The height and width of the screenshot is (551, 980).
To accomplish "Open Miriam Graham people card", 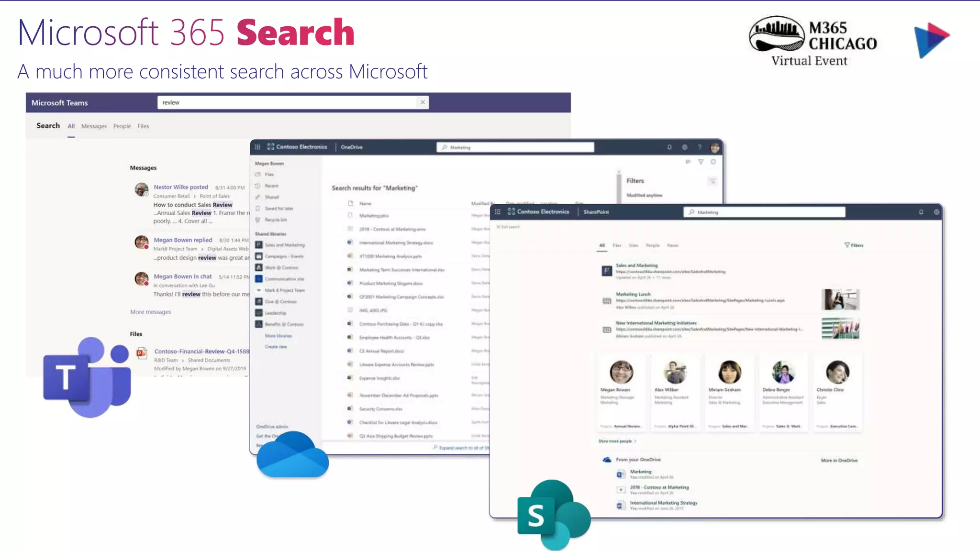I will pos(729,393).
